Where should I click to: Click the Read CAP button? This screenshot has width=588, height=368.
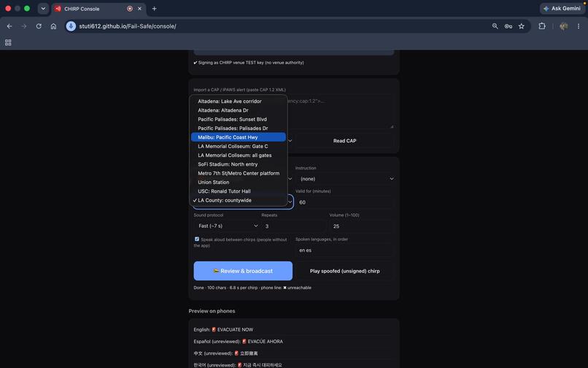click(x=344, y=141)
